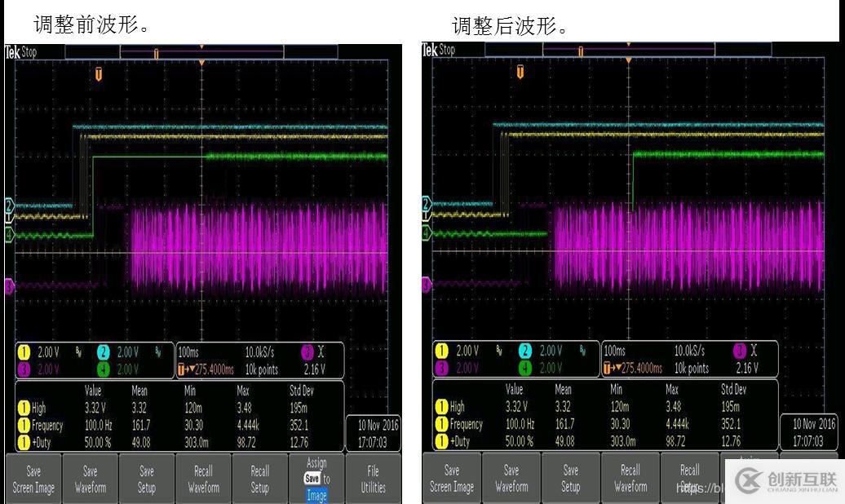Select cyan channel 2 badge on 调整后 scope

pyautogui.click(x=525, y=351)
